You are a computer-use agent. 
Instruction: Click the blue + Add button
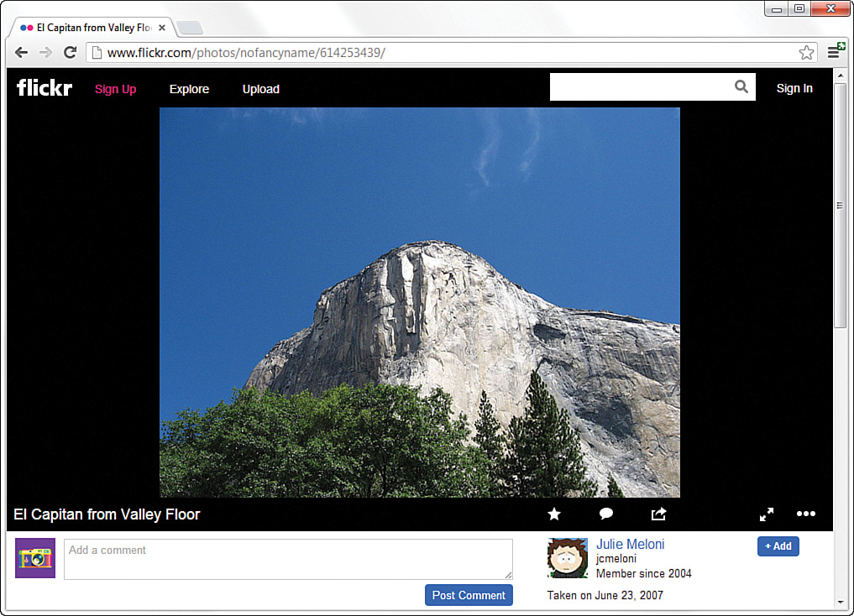coord(778,546)
